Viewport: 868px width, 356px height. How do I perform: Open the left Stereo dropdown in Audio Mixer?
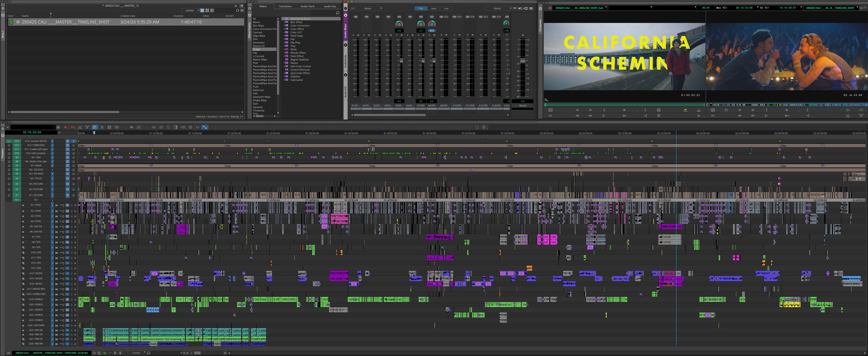[369, 8]
